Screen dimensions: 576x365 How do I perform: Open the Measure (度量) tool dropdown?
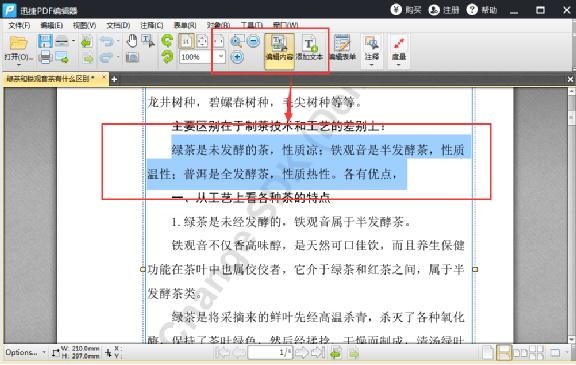399,65
